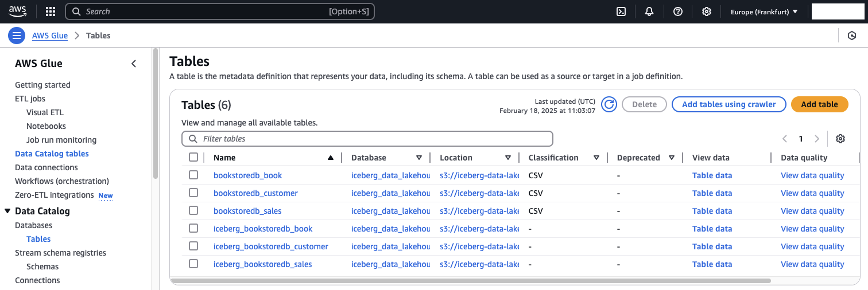Screen dimensions: 868x290
Task: Click Add tables using crawler button
Action: (x=728, y=104)
